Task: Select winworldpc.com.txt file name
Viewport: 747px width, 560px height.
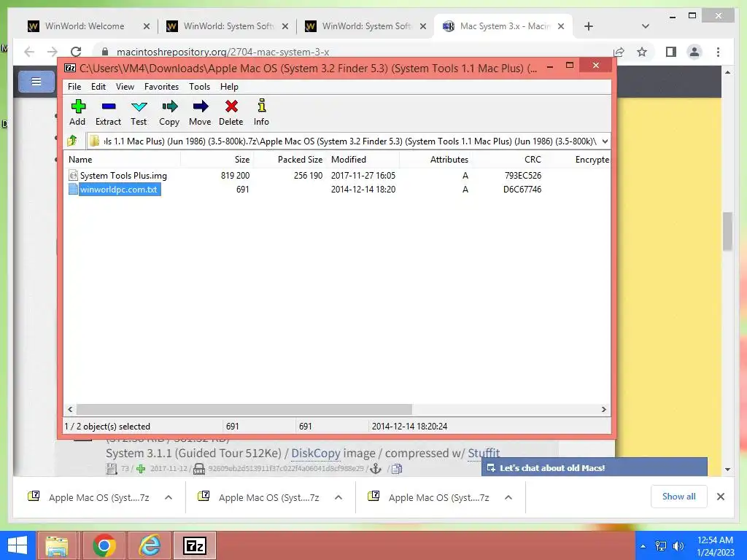Action: pyautogui.click(x=119, y=189)
